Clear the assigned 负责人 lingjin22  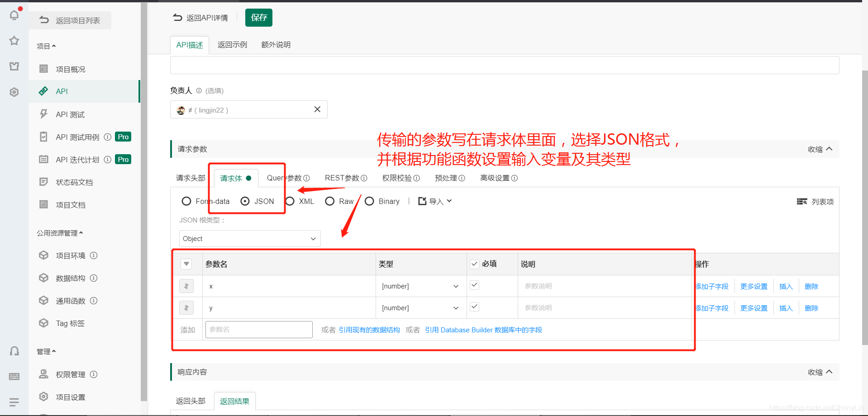pyautogui.click(x=317, y=109)
